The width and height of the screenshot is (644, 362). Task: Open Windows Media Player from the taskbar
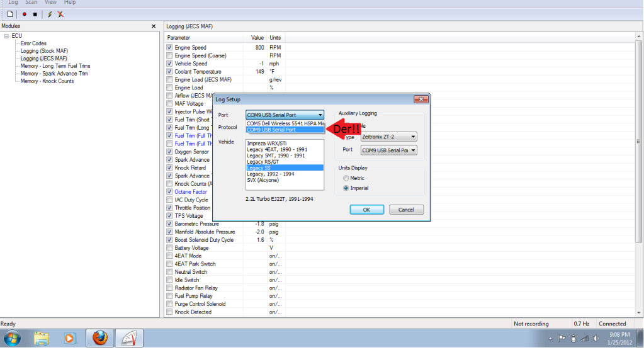tap(69, 339)
